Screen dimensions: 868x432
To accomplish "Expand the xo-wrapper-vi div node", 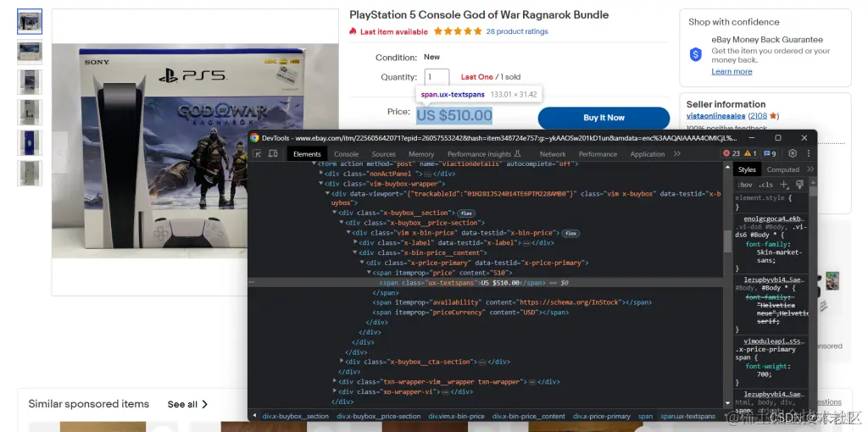I will pyautogui.click(x=334, y=391).
